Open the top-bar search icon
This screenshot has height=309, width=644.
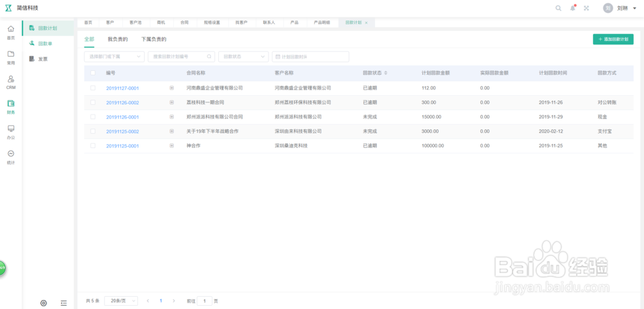tap(558, 8)
